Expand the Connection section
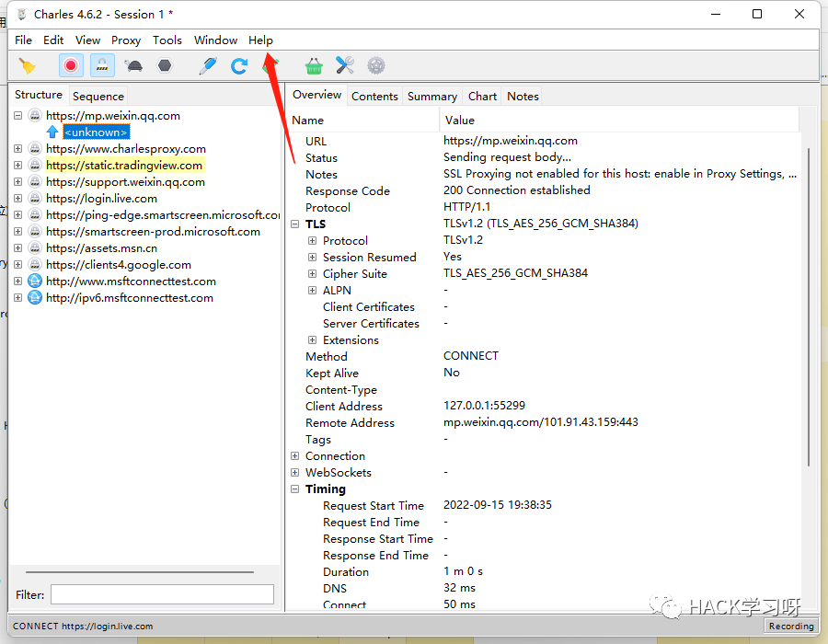Viewport: 828px width, 644px height. 294,455
